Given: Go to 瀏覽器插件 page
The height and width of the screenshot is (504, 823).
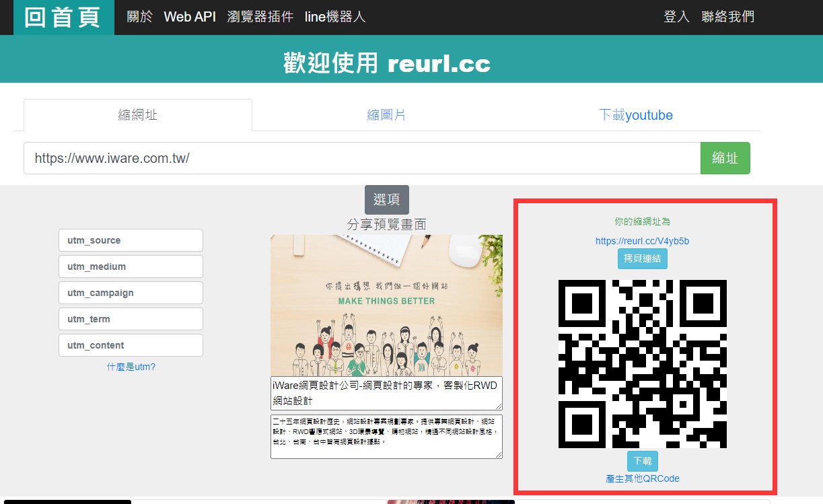Looking at the screenshot, I should pyautogui.click(x=260, y=17).
